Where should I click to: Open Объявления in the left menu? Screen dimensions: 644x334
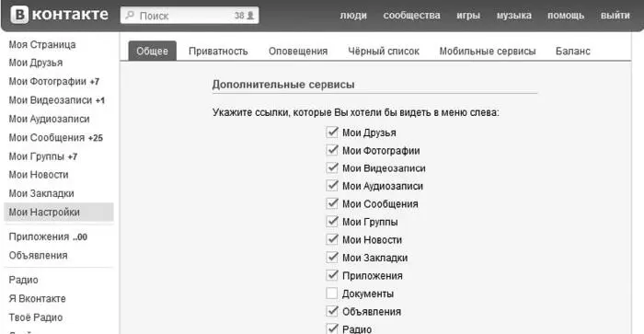39,255
